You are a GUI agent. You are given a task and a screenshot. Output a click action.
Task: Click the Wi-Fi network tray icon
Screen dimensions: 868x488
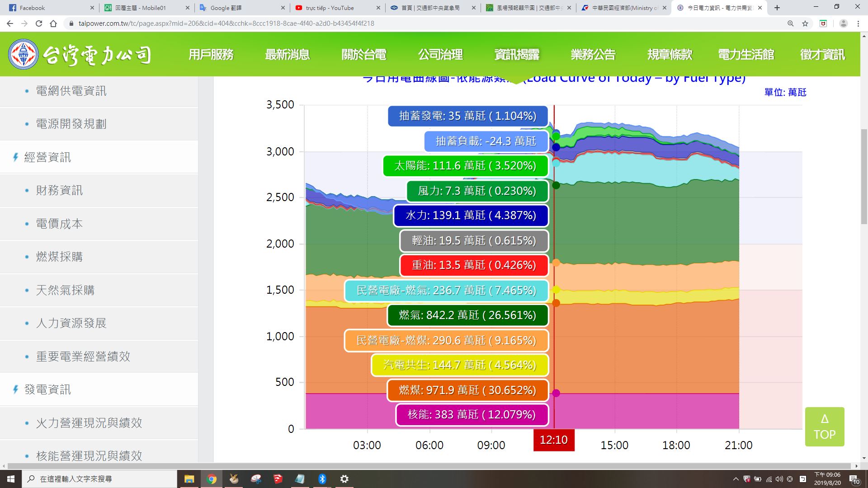[x=769, y=479]
